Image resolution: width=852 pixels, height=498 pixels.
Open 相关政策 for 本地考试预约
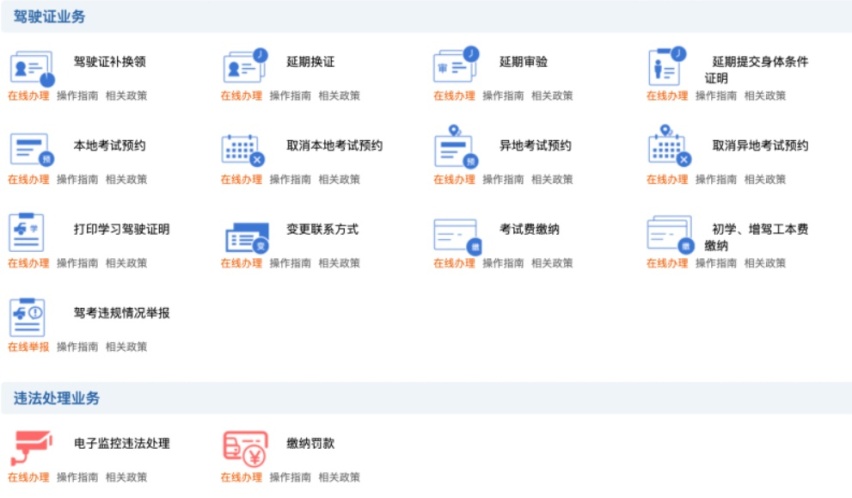126,179
